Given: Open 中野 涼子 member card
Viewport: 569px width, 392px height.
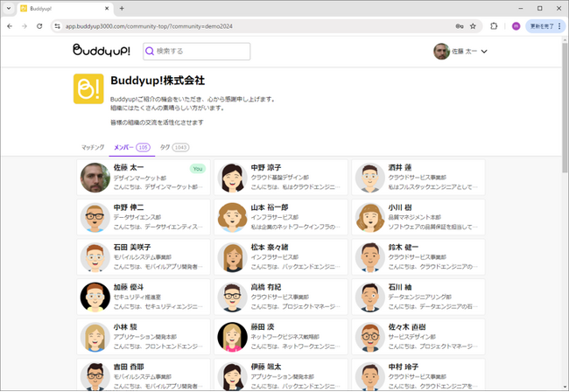Looking at the screenshot, I should (281, 178).
